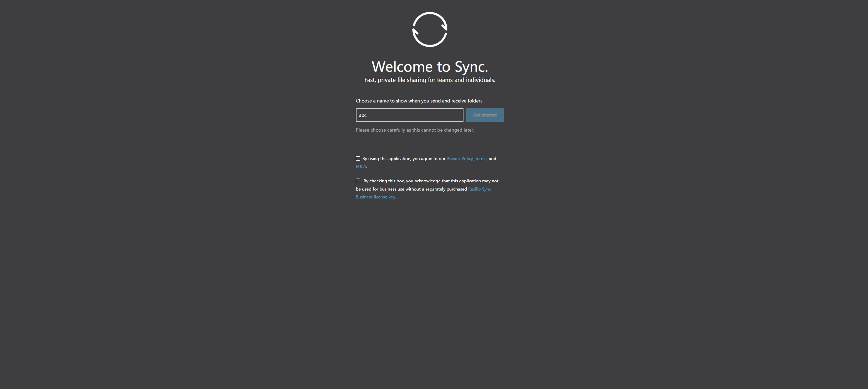The height and width of the screenshot is (389, 868).
Task: Open the Privacy Policy link
Action: (x=459, y=158)
